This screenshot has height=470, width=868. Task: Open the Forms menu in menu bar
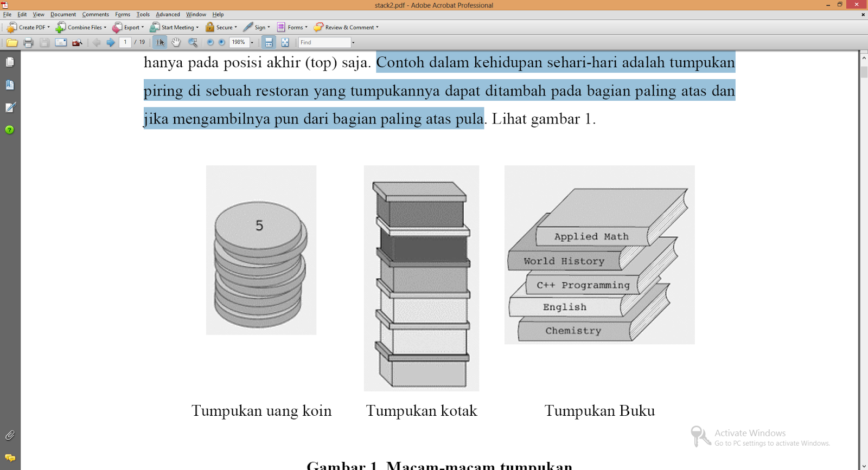coord(123,15)
